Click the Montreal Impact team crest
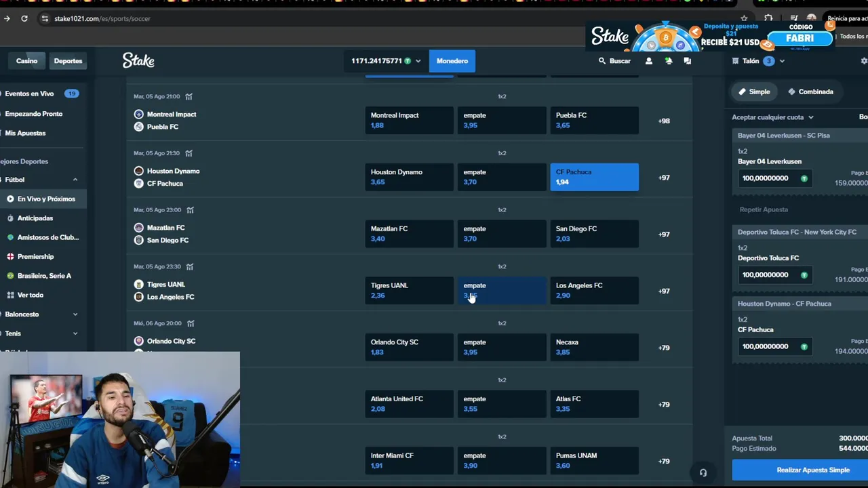Image resolution: width=868 pixels, height=488 pixels. pos(139,115)
